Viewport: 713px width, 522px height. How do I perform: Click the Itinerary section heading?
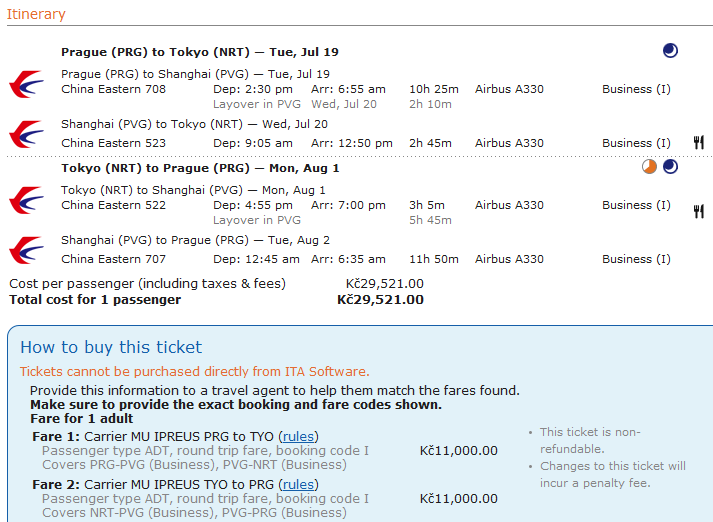[x=36, y=14]
